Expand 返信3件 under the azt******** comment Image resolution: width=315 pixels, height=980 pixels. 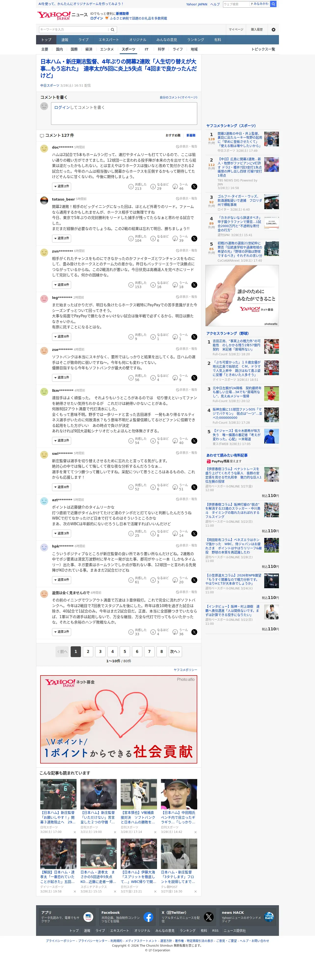61,533
